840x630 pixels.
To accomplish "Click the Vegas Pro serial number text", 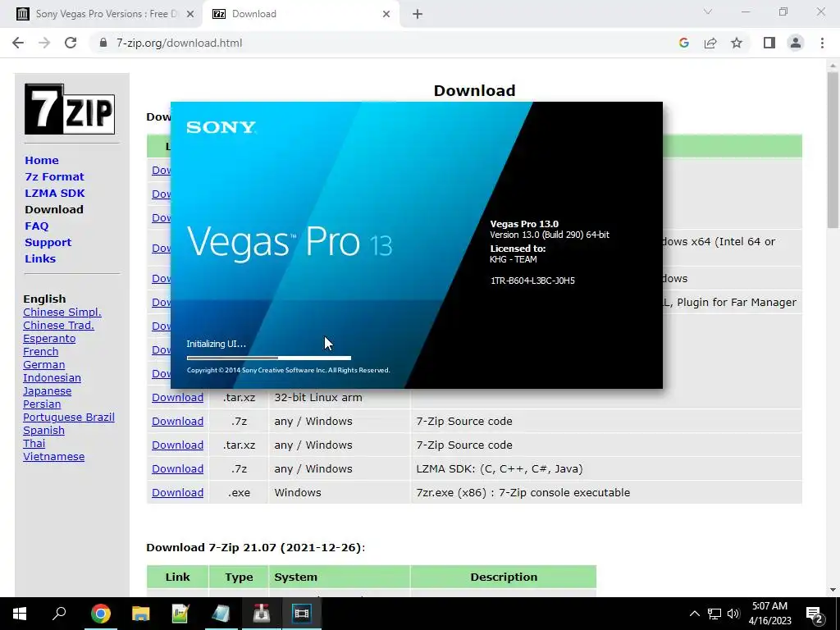I will pos(532,281).
